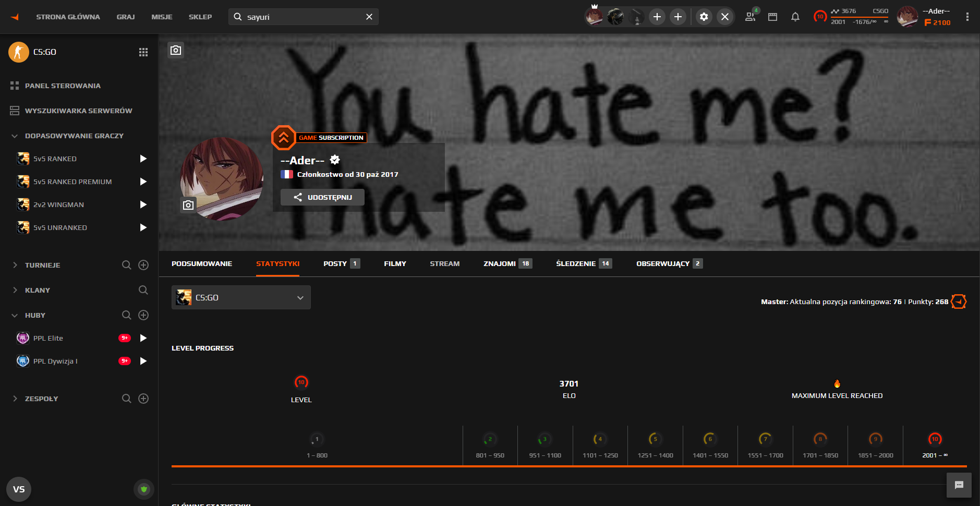980x506 pixels.
Task: Open the Filmy tab
Action: coord(395,263)
